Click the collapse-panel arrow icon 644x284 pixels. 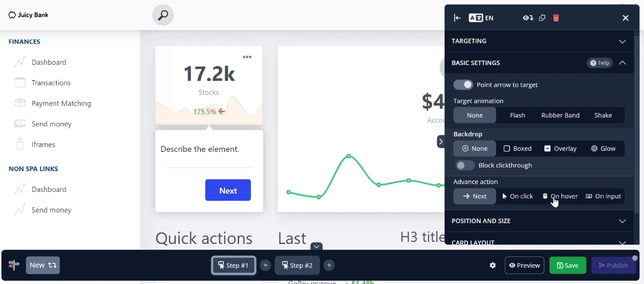pyautogui.click(x=457, y=18)
